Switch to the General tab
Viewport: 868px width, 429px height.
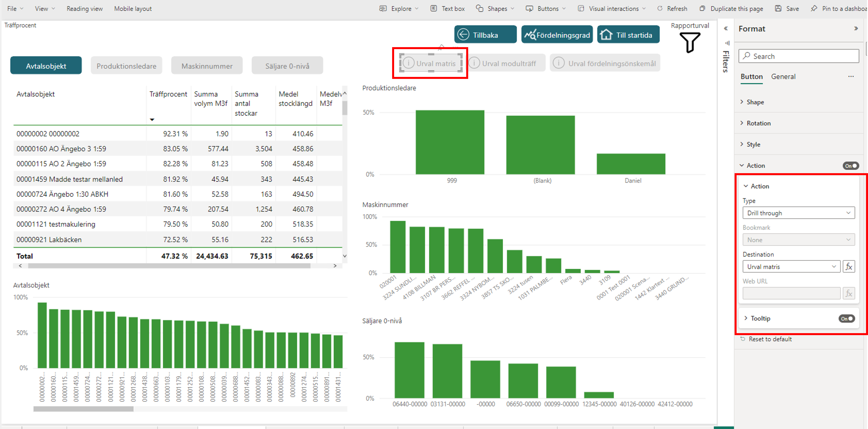(783, 77)
